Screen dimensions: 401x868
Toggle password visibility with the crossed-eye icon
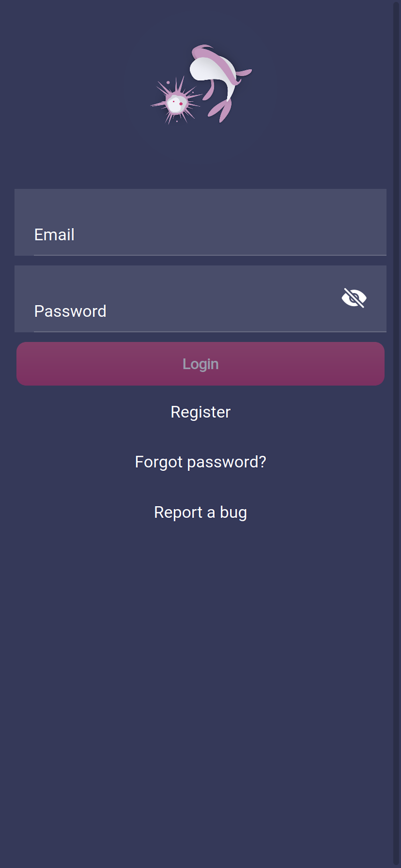pos(354,298)
